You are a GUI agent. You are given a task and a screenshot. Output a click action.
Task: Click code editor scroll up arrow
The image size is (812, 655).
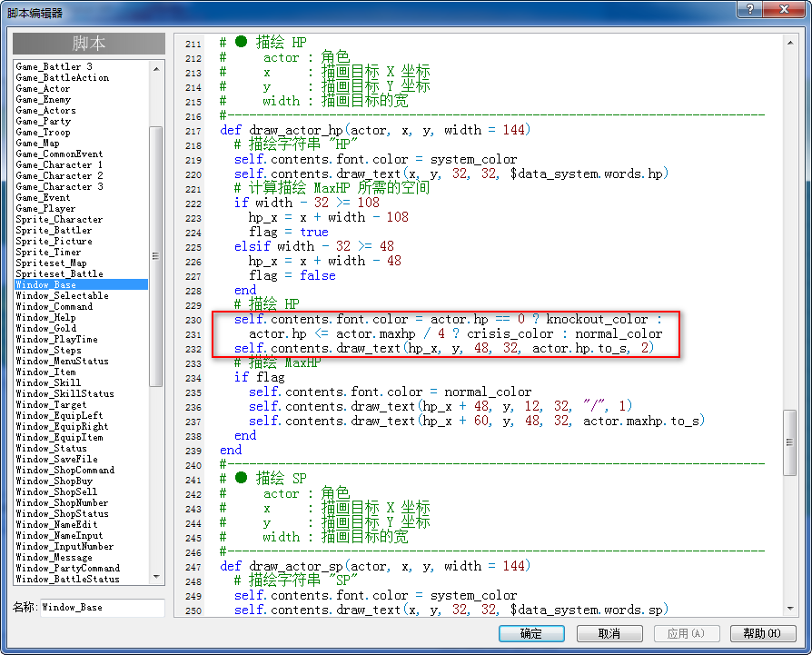click(x=789, y=43)
